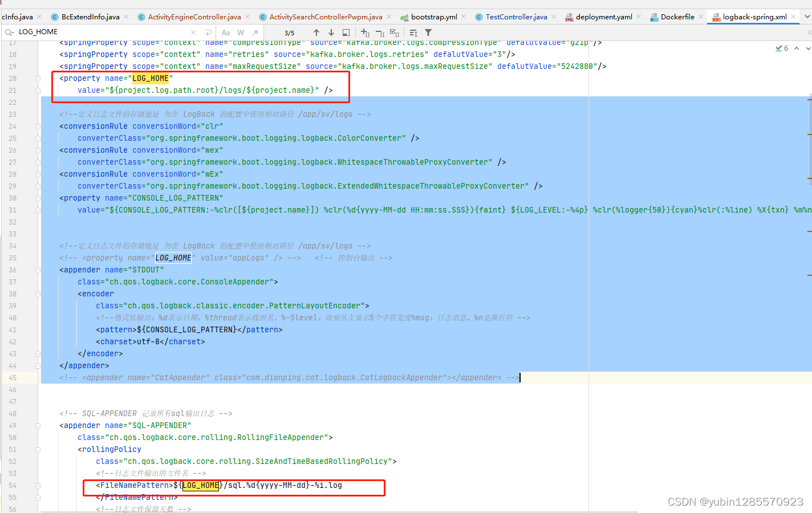Toggle multiline search filter icon

(x=413, y=32)
